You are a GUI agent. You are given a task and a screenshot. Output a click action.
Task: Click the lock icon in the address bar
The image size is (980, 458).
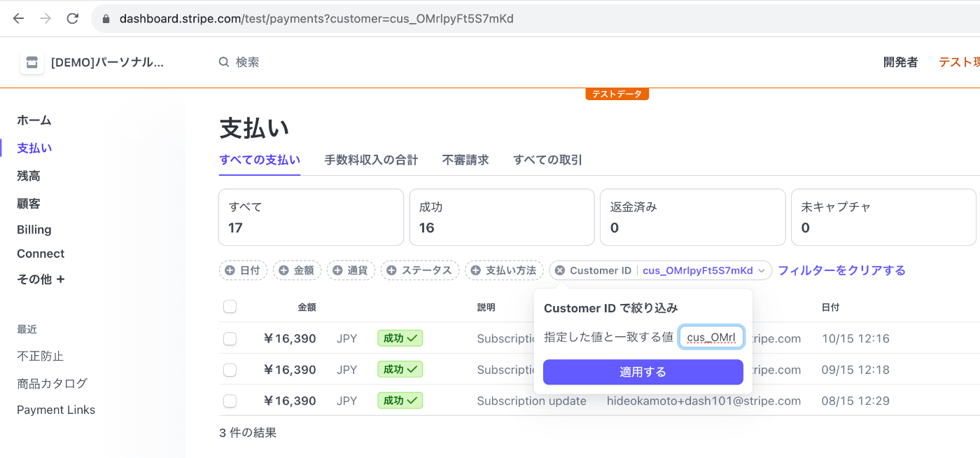pos(106,19)
